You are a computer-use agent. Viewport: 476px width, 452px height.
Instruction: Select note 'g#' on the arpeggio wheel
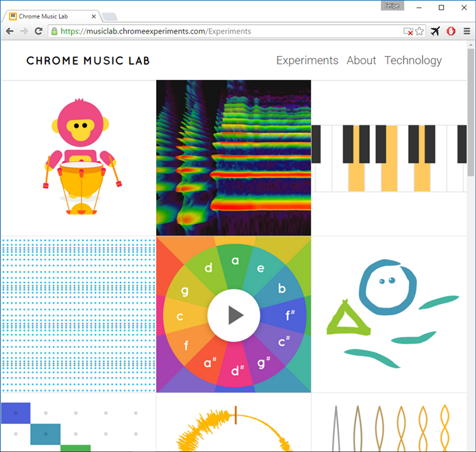click(x=264, y=363)
